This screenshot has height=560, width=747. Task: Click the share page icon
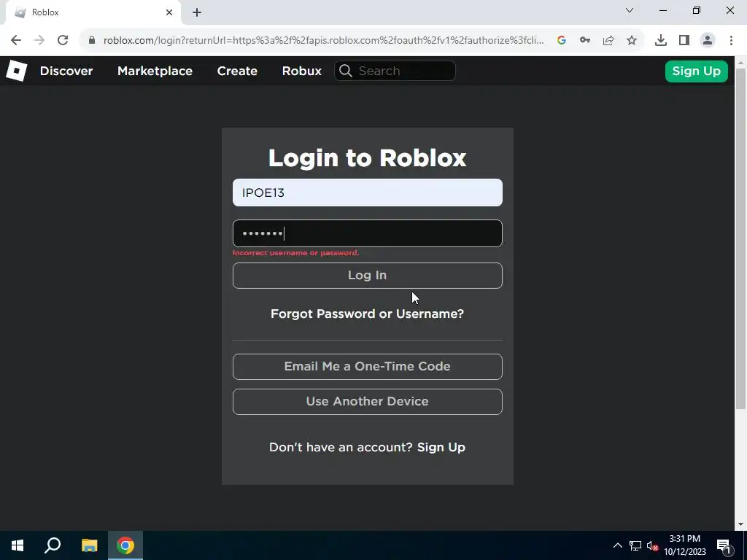coord(608,41)
